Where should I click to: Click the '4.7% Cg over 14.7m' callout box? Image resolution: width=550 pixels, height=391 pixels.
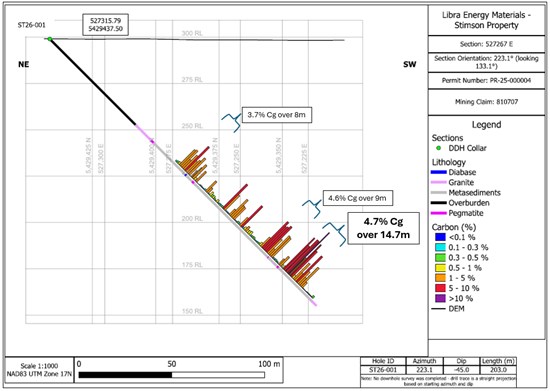click(383, 228)
